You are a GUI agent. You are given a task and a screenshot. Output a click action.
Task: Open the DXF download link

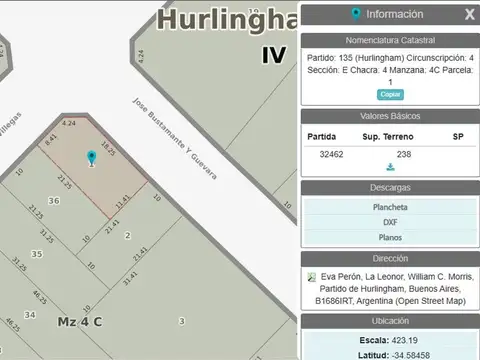pyautogui.click(x=390, y=222)
